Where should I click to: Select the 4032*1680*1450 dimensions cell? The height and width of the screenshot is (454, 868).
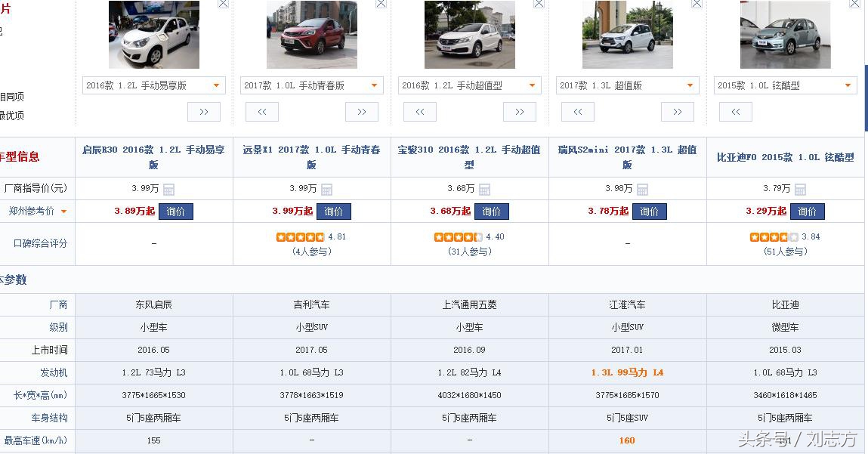(x=469, y=395)
